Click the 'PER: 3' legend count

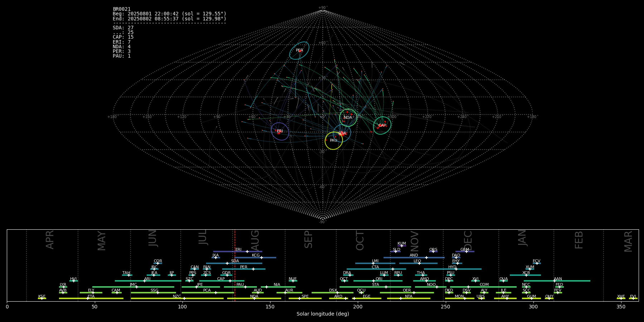(122, 52)
